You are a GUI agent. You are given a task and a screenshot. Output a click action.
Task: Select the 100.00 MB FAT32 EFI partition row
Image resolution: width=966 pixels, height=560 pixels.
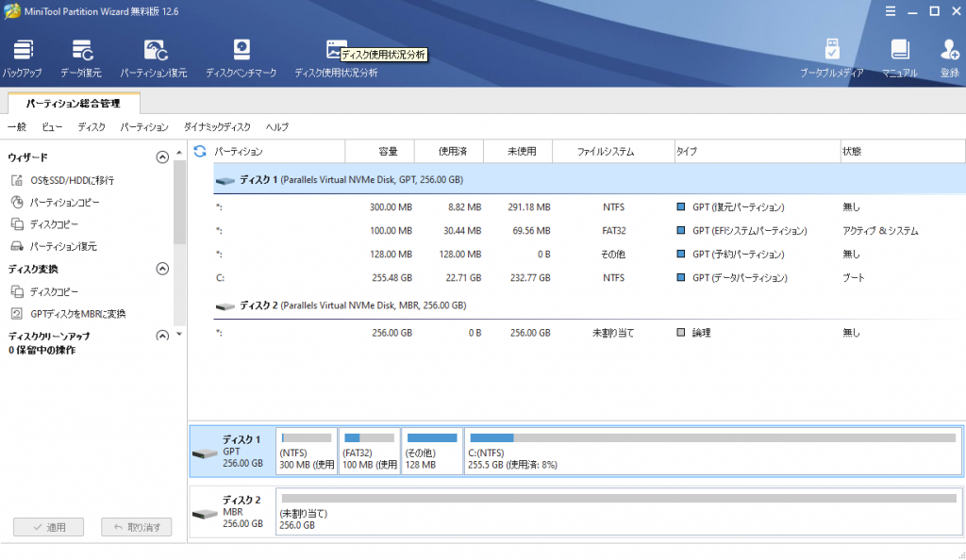pyautogui.click(x=589, y=231)
